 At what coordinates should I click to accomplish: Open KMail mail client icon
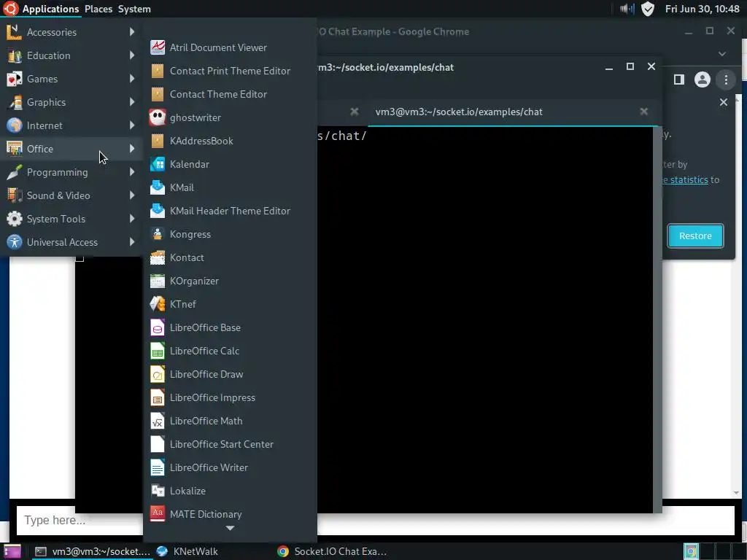click(158, 187)
